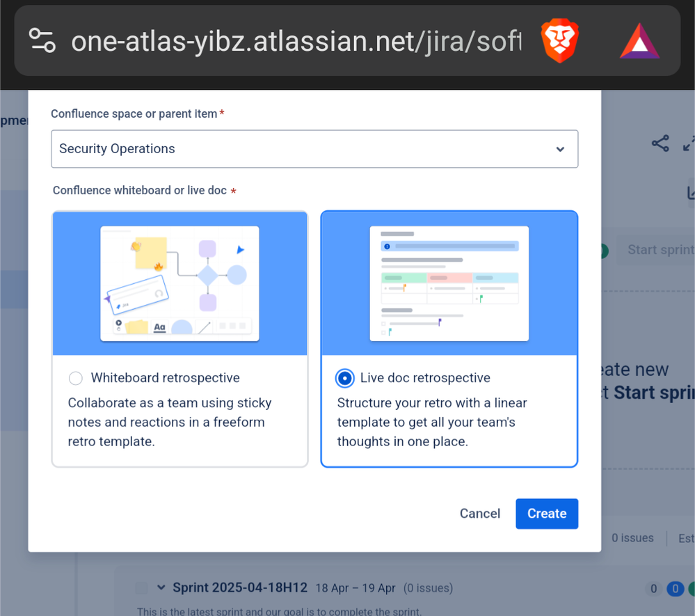The image size is (695, 616).
Task: Select the Whiteboard retrospective preview image
Action: coord(179,283)
